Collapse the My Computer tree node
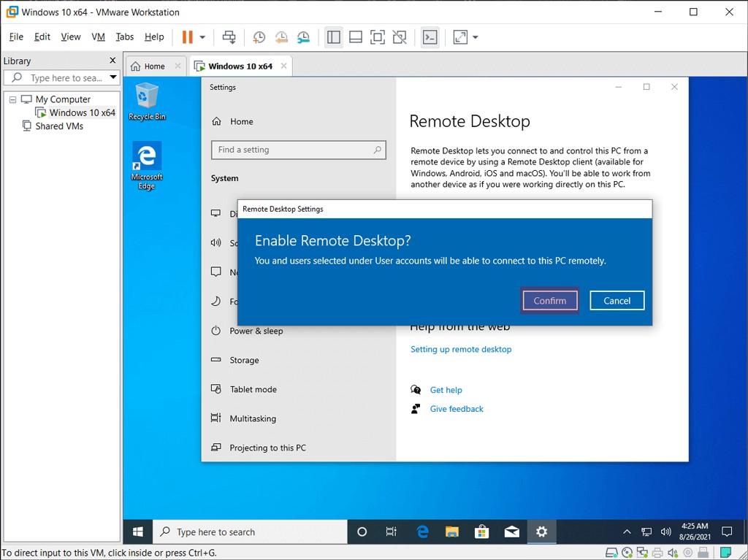The width and height of the screenshot is (748, 560). pyautogui.click(x=12, y=99)
